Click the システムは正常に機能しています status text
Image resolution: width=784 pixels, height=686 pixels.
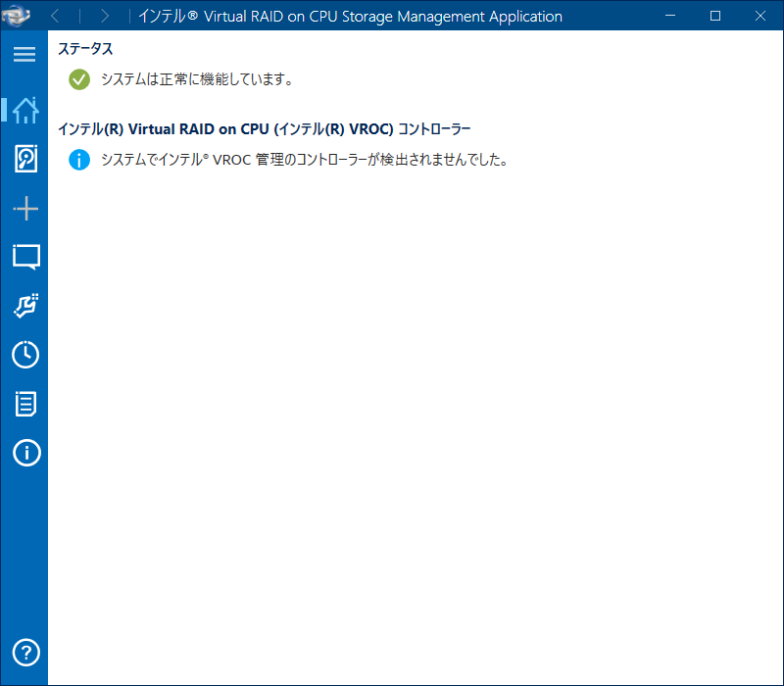(197, 79)
